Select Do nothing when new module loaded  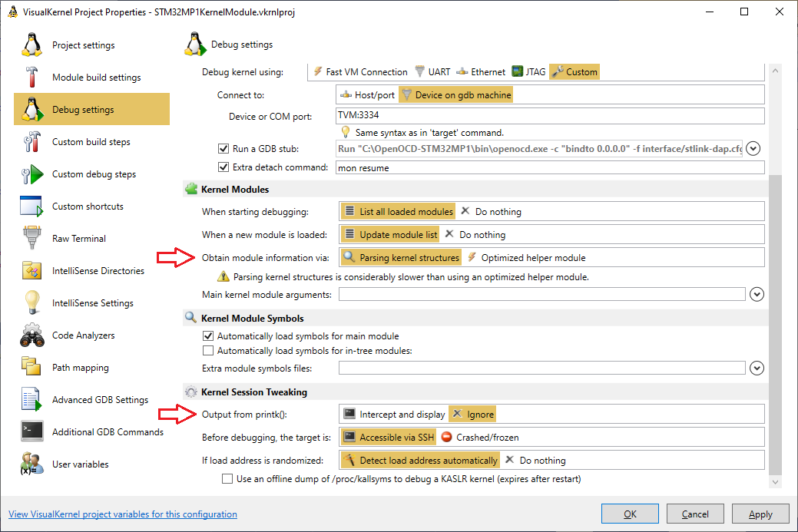[475, 234]
